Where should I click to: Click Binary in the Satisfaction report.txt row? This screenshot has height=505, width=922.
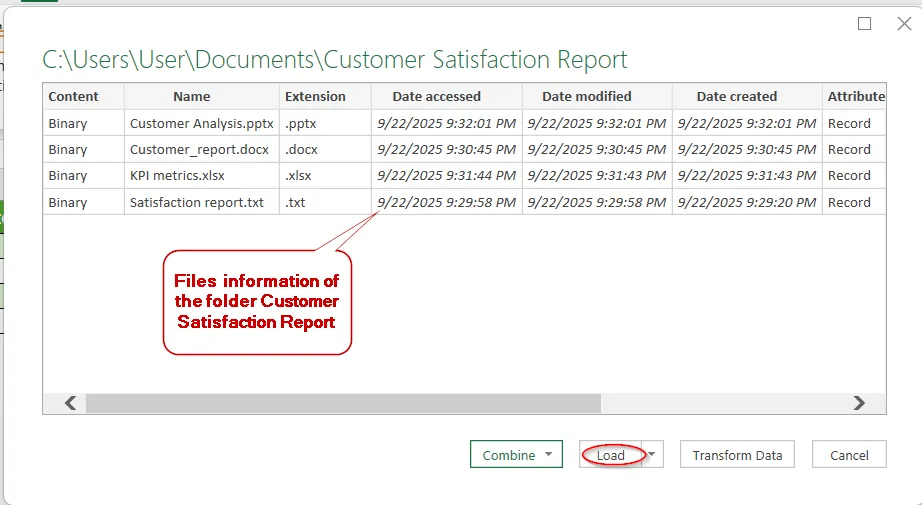83,202
